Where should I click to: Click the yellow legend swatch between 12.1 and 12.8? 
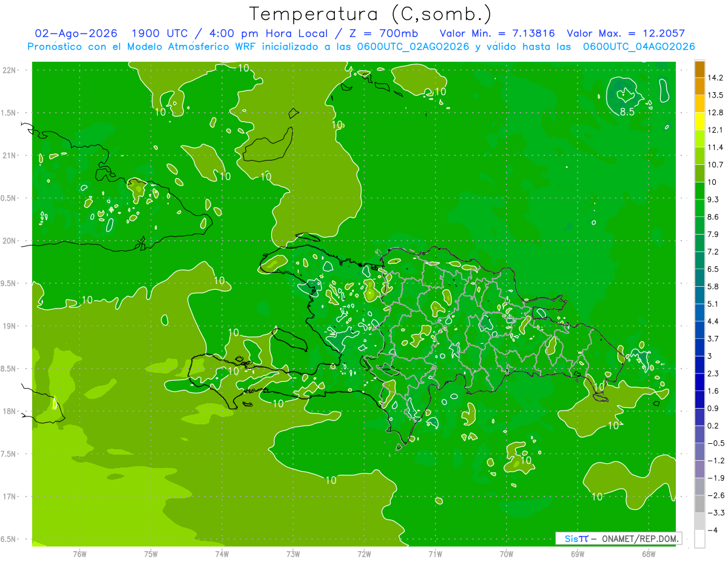(699, 121)
